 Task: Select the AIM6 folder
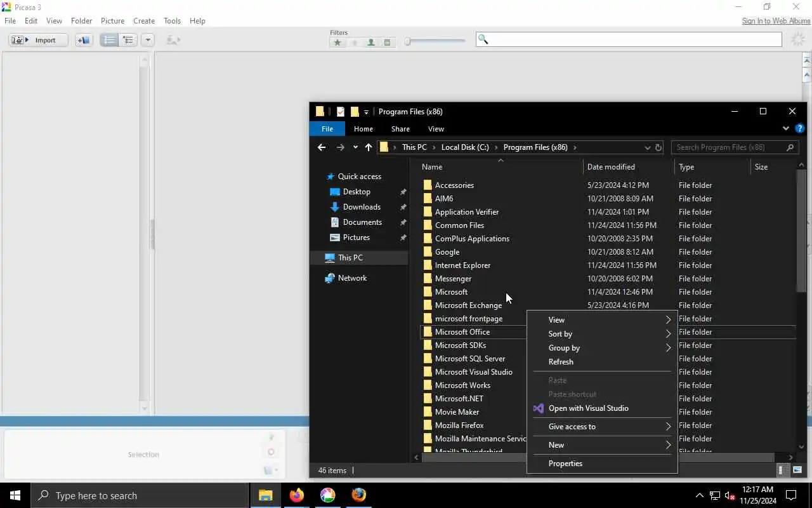444,199
